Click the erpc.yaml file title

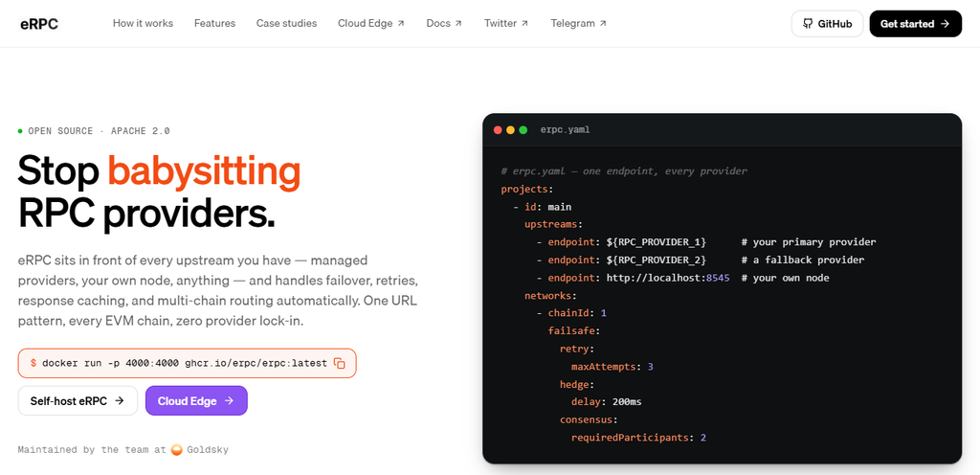coord(565,130)
